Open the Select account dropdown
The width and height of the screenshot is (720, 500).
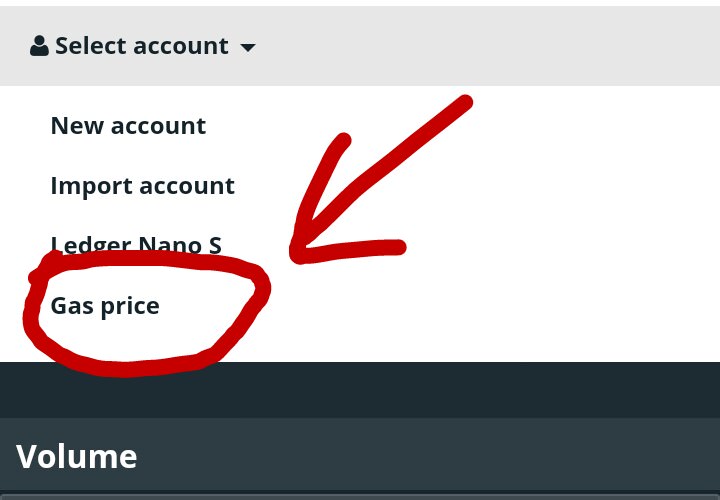[142, 46]
